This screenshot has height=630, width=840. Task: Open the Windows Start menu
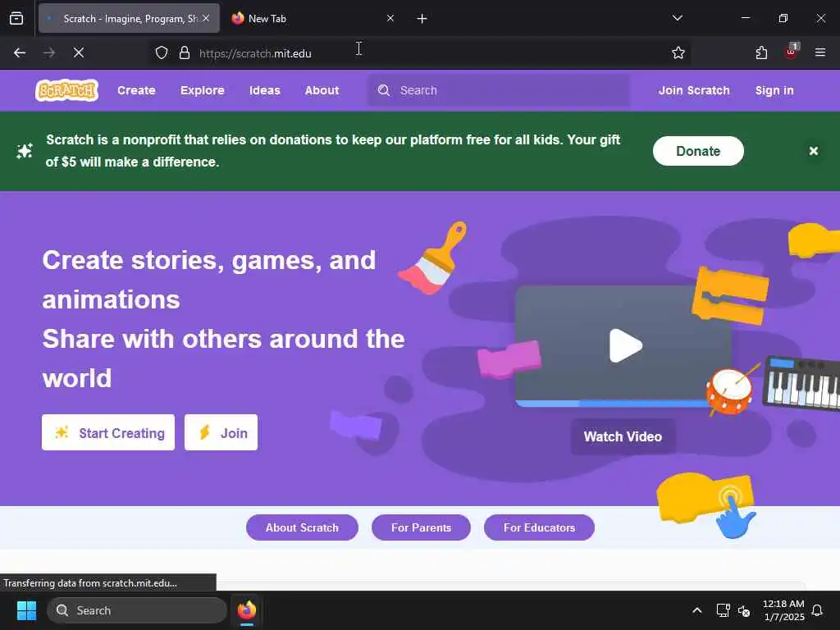26,610
